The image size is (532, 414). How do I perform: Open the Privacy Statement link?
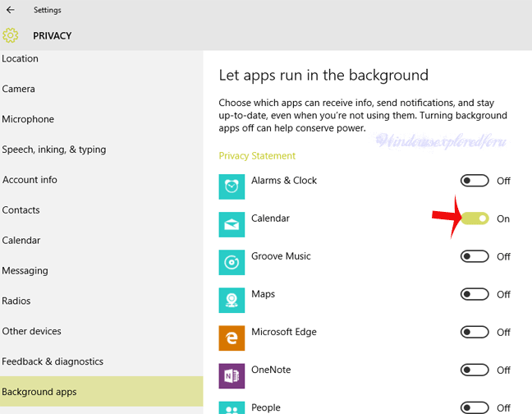[257, 156]
